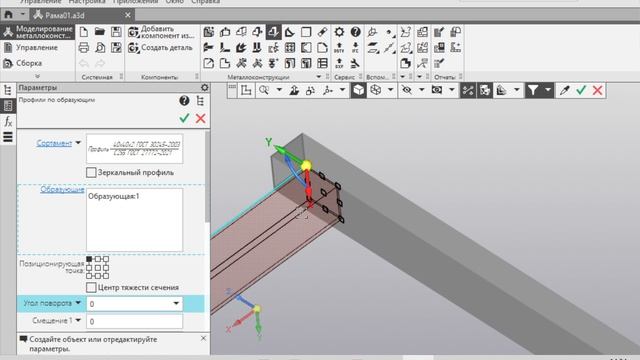Open model tree icon on left sidebar
The image size is (640, 360).
(x=8, y=90)
